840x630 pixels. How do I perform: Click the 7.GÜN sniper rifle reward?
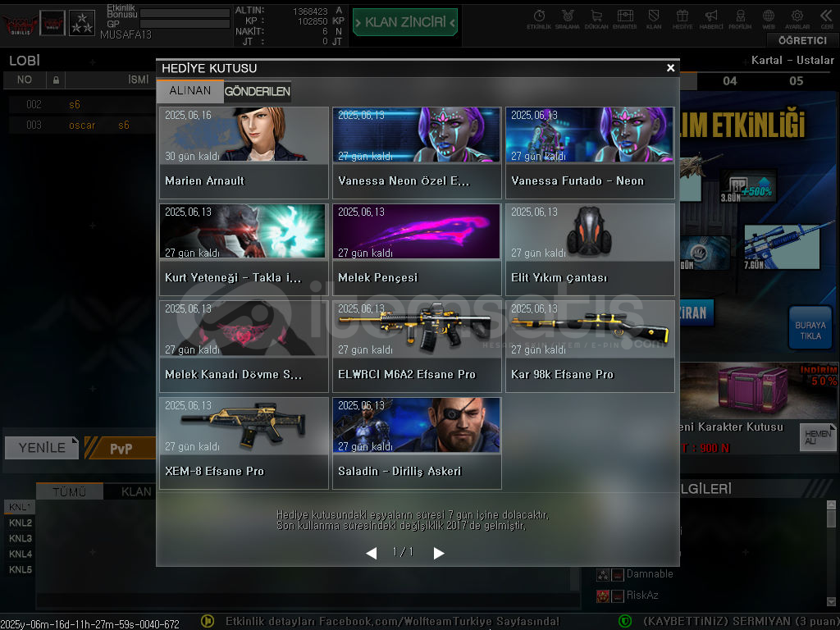pos(782,247)
